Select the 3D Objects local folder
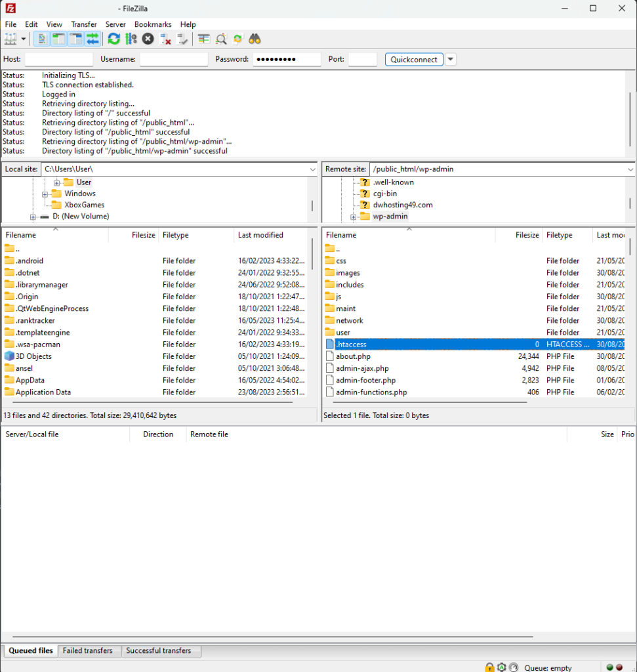637x672 pixels. [155, 356]
